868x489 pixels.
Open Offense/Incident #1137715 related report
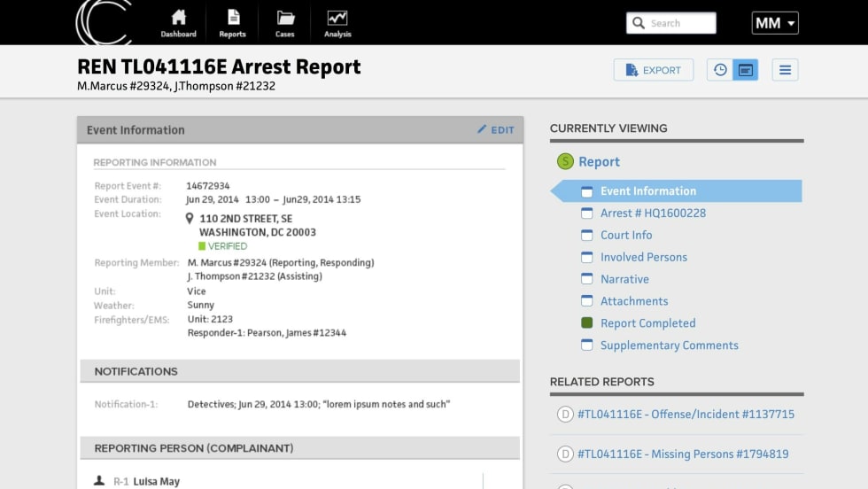(x=686, y=414)
